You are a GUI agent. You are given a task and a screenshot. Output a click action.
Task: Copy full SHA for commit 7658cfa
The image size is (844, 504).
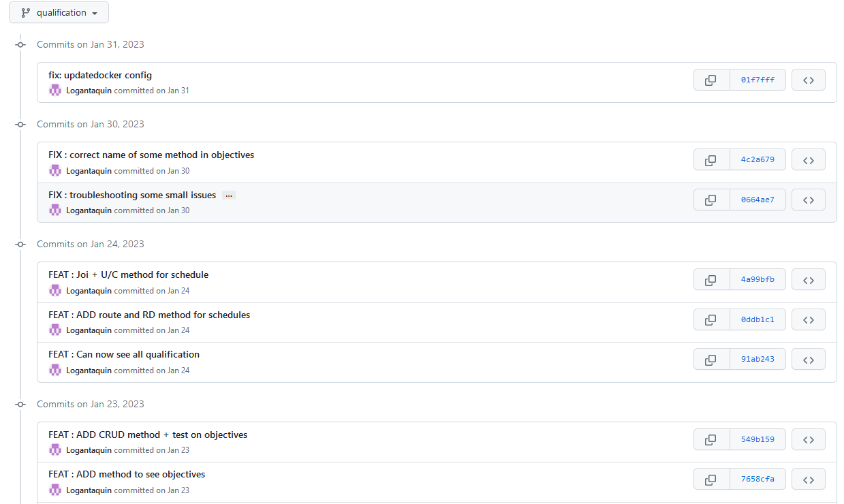click(x=710, y=479)
